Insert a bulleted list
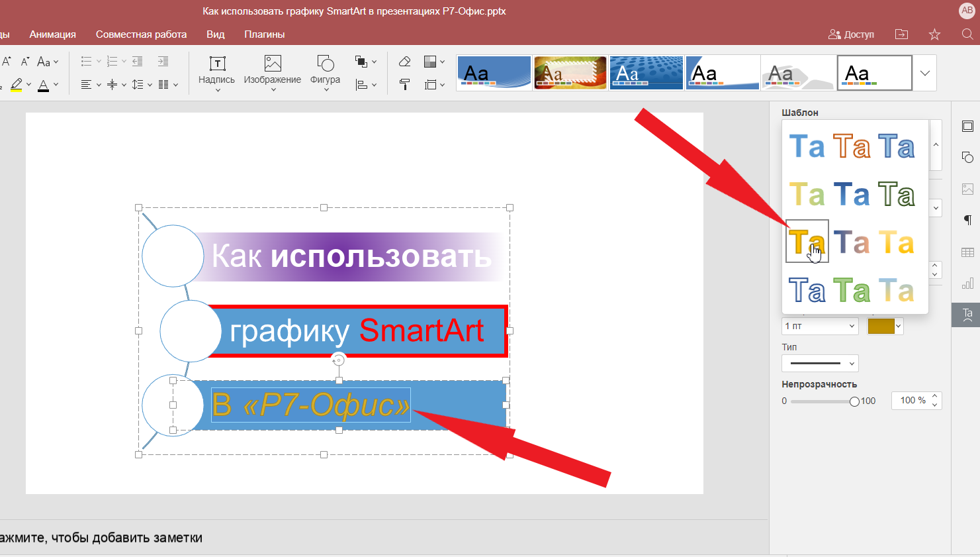The image size is (980, 557). coord(86,62)
